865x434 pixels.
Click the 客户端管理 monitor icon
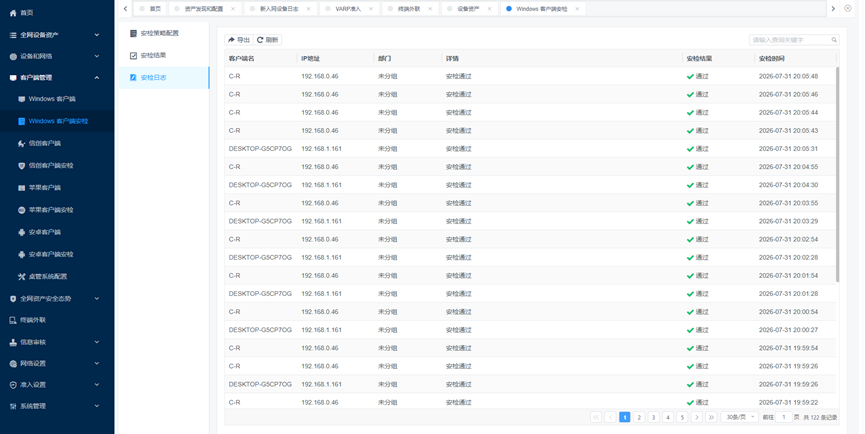pyautogui.click(x=13, y=78)
